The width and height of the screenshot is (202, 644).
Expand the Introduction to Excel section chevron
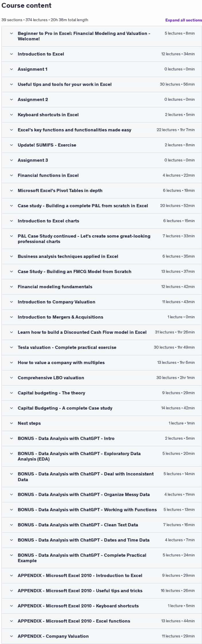coord(11,54)
